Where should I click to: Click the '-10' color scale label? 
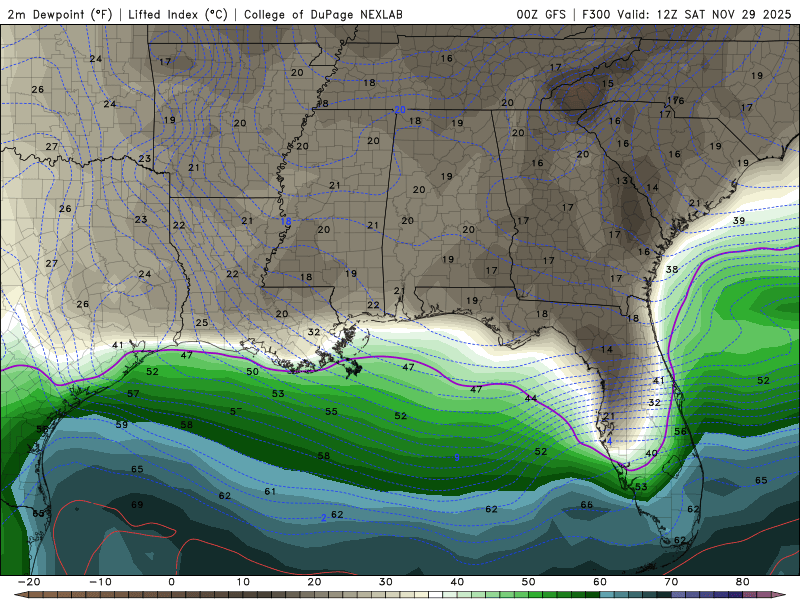coord(100,582)
